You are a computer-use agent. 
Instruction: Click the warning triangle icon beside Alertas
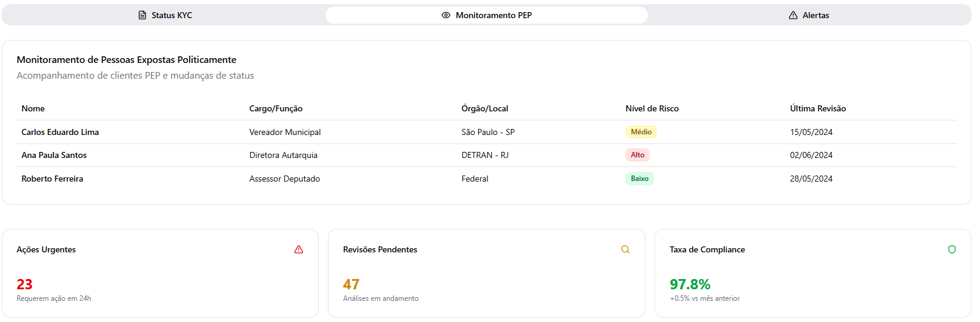point(793,15)
